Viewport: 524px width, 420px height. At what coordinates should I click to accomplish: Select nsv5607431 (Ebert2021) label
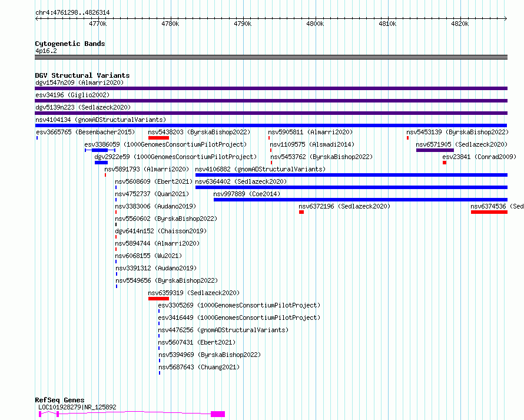click(197, 342)
